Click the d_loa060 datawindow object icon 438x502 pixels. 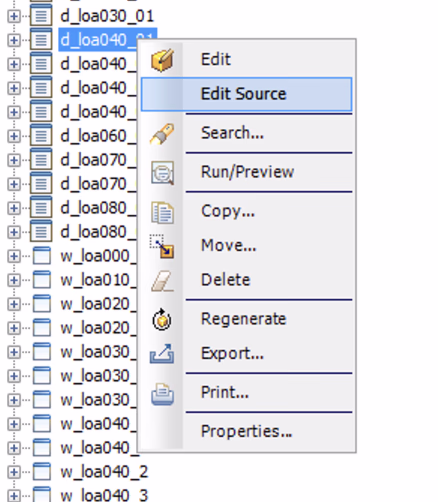(x=41, y=136)
